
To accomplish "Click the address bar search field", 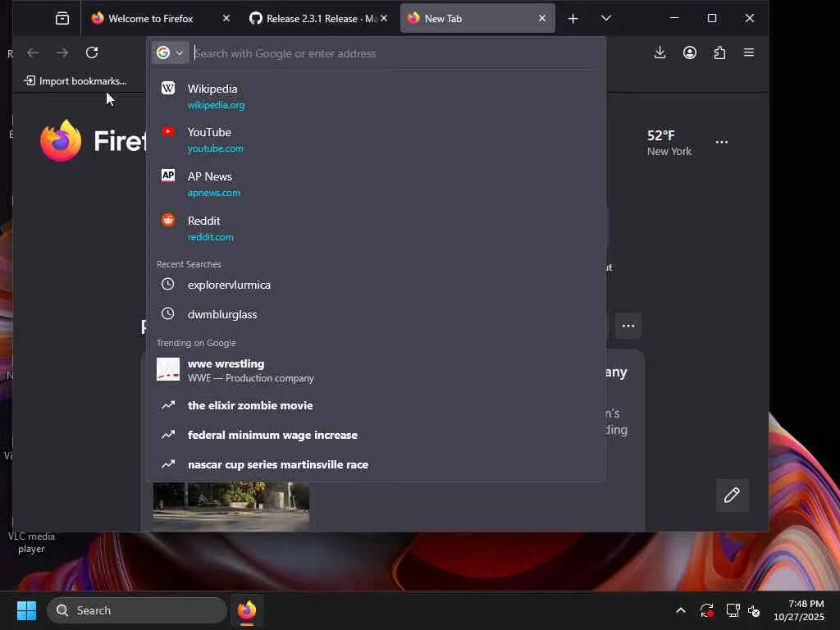I will click(395, 53).
